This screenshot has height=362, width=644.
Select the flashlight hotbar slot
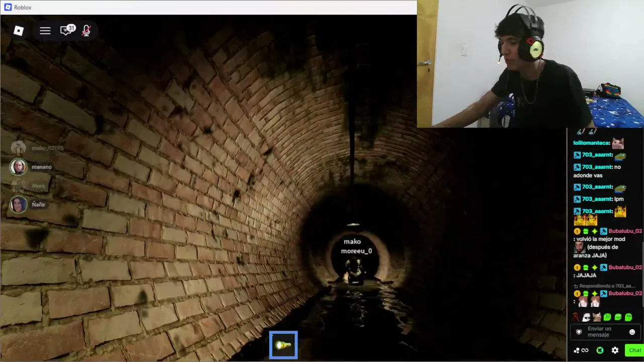coord(283,345)
